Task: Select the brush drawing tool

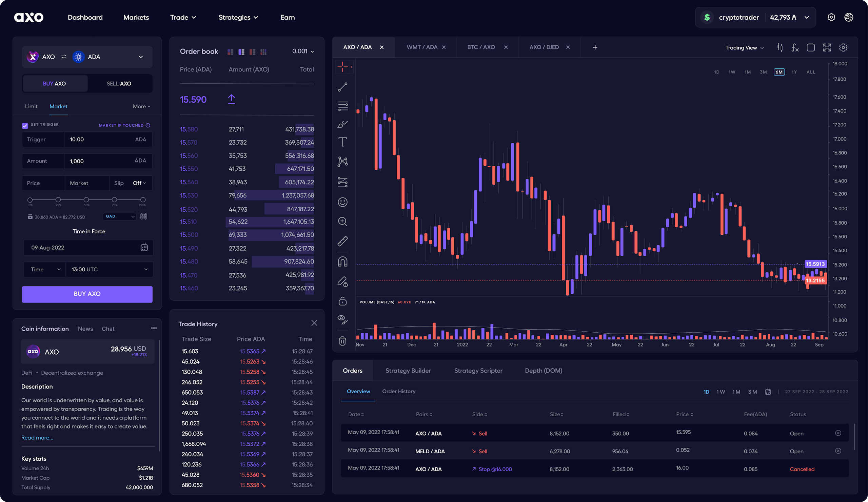Action: tap(342, 124)
